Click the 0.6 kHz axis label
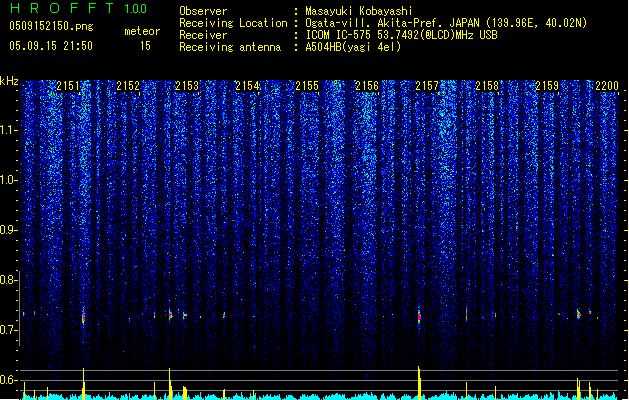Viewport: 629px width, 400px height. [x=9, y=380]
